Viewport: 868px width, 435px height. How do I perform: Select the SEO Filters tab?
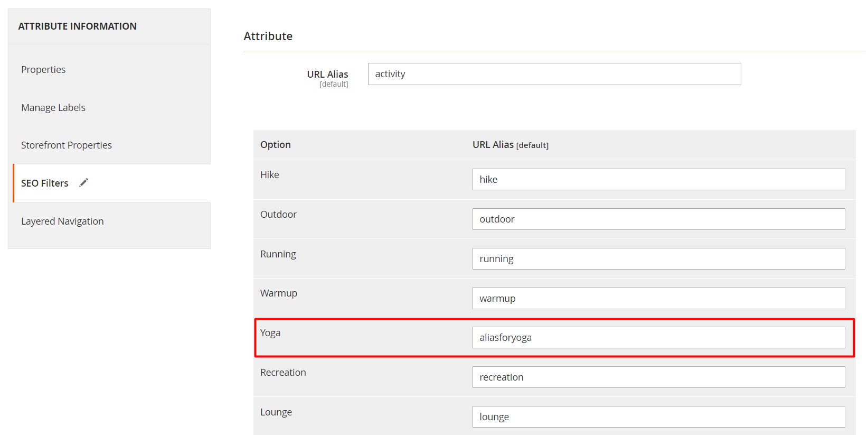45,183
